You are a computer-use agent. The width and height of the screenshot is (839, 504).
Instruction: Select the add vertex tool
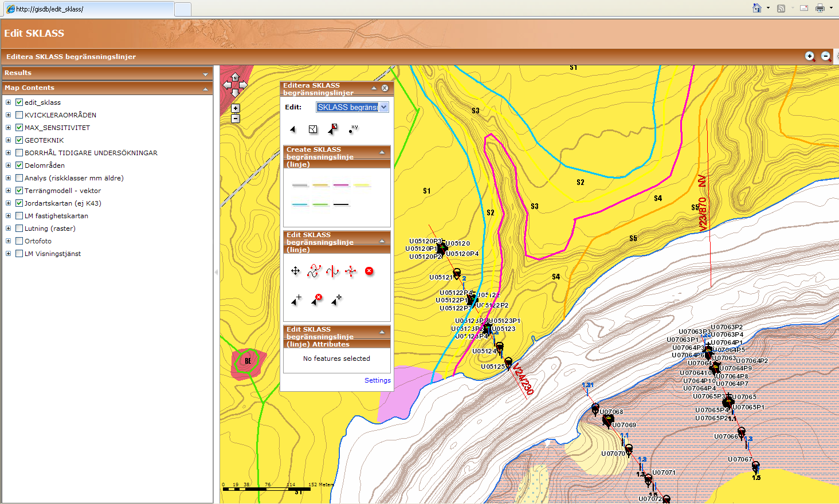click(x=296, y=299)
